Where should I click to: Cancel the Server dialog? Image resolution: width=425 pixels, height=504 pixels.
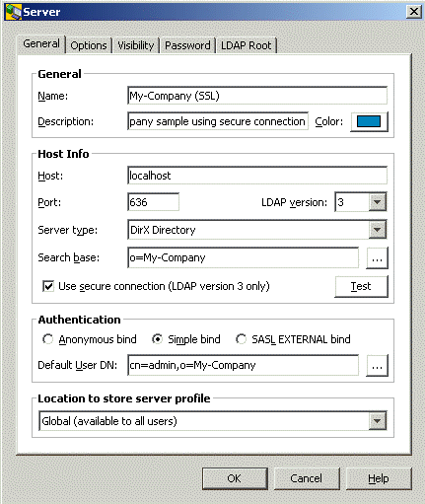[x=307, y=478]
